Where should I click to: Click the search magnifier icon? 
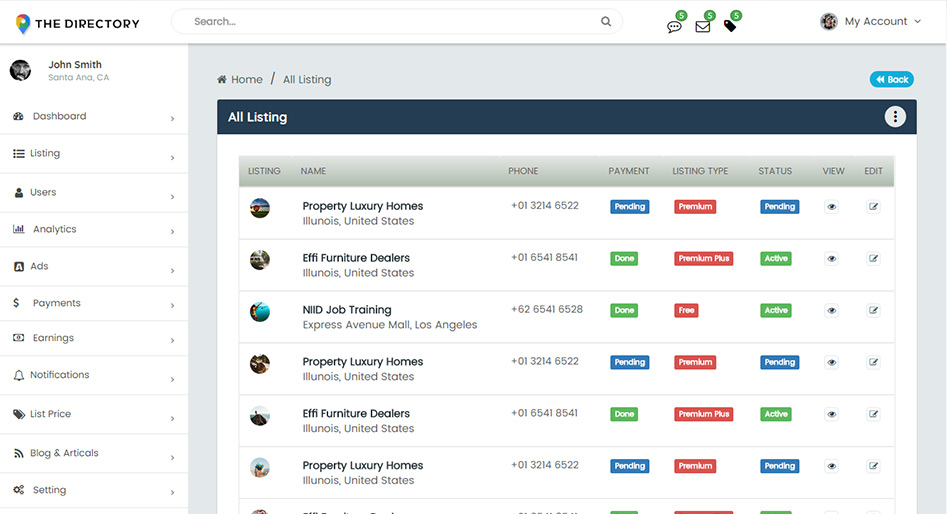coord(606,22)
